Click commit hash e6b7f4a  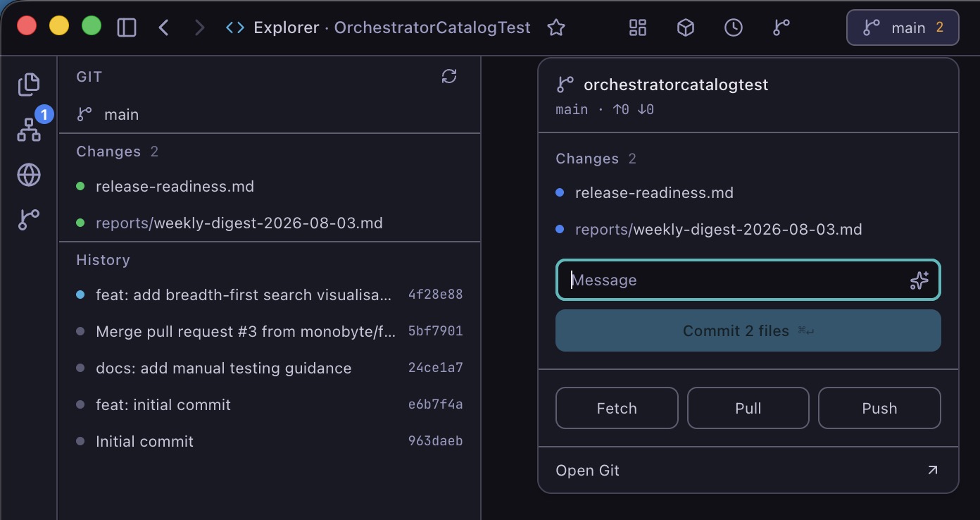tap(435, 404)
